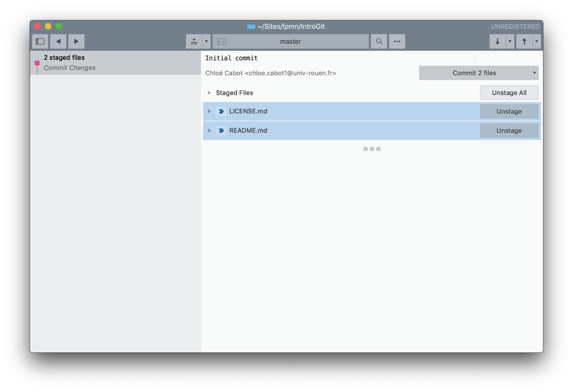Select the master branch label
Viewport: 573px width, 392px height.
291,41
